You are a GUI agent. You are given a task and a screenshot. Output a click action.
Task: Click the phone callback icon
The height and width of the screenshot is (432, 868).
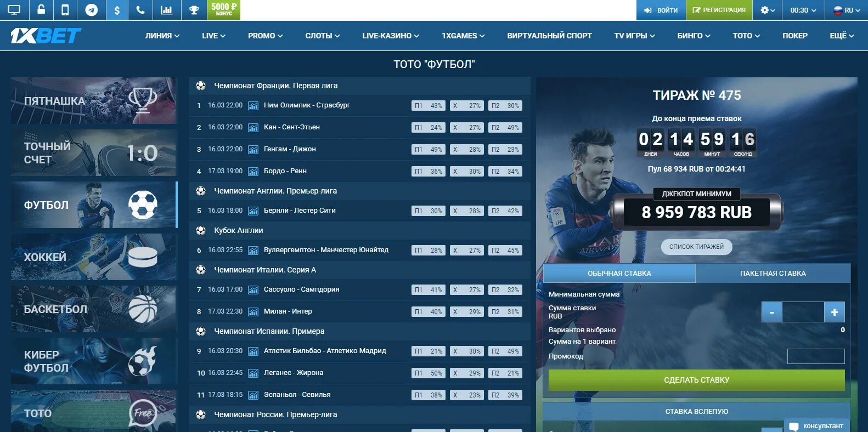coord(140,10)
